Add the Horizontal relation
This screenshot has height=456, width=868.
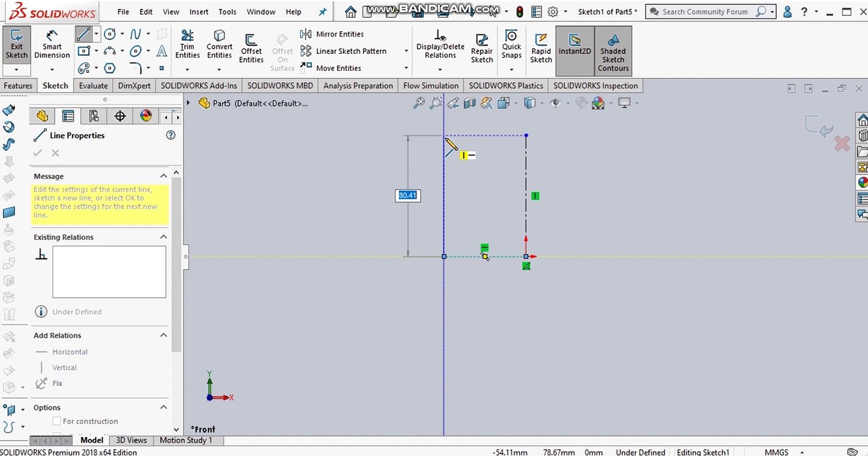tap(61, 351)
